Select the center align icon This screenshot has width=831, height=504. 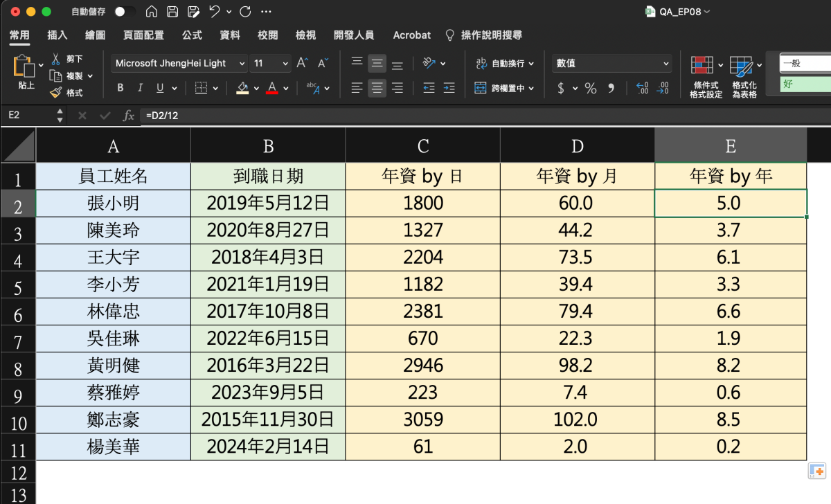click(x=377, y=88)
